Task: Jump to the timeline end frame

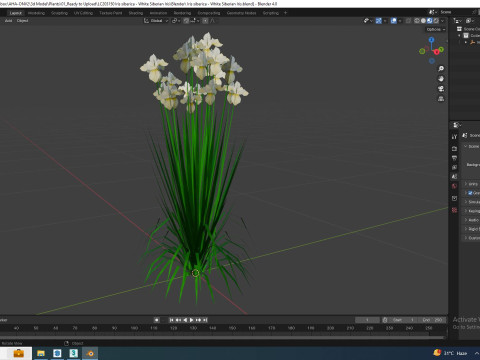Action: pyautogui.click(x=205, y=320)
